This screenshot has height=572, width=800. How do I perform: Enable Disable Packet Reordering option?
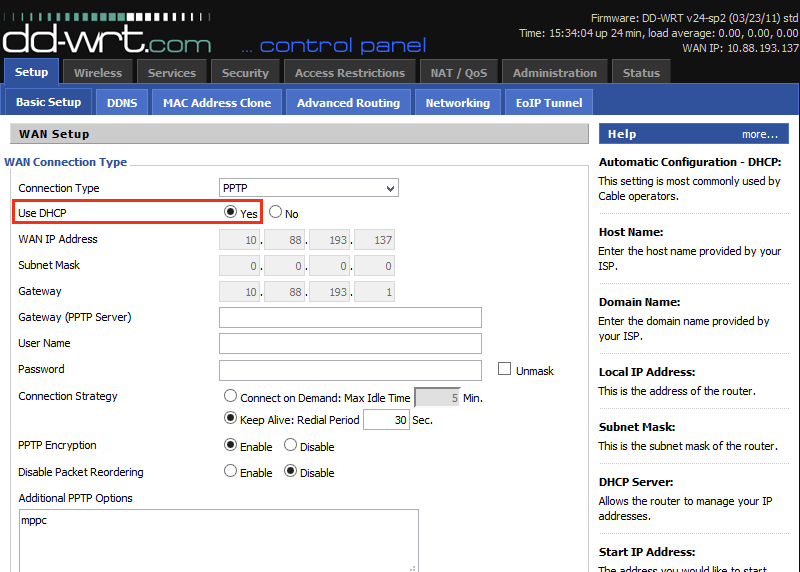(x=231, y=471)
